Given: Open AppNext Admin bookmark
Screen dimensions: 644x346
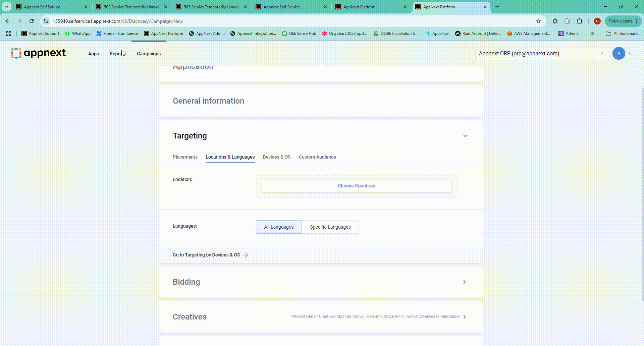Looking at the screenshot, I should (x=207, y=34).
